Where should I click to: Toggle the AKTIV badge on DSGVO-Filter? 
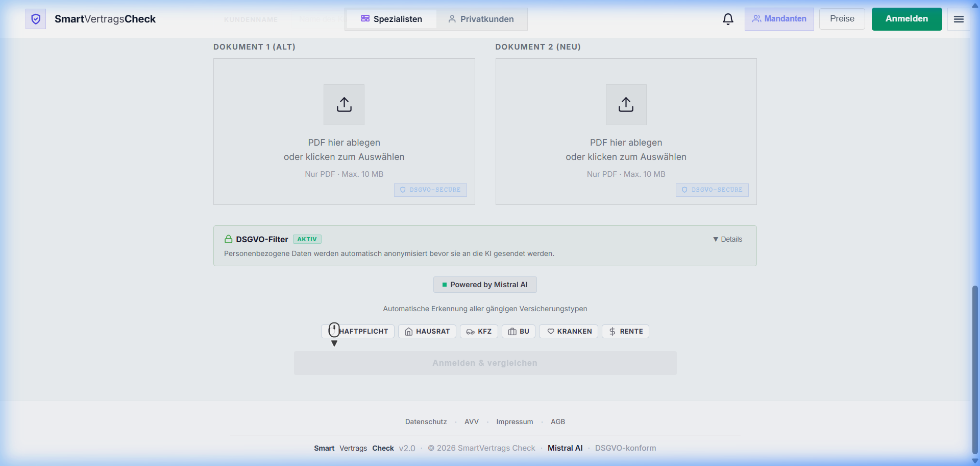coord(307,239)
